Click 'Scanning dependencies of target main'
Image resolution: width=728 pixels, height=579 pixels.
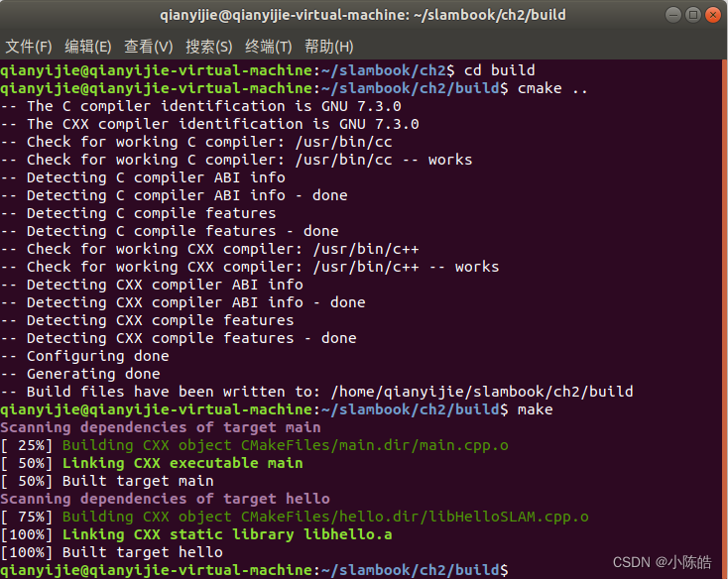coord(160,427)
